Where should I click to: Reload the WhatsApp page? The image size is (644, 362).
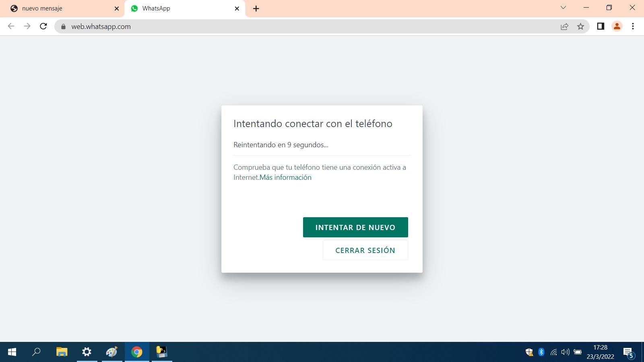(x=43, y=27)
